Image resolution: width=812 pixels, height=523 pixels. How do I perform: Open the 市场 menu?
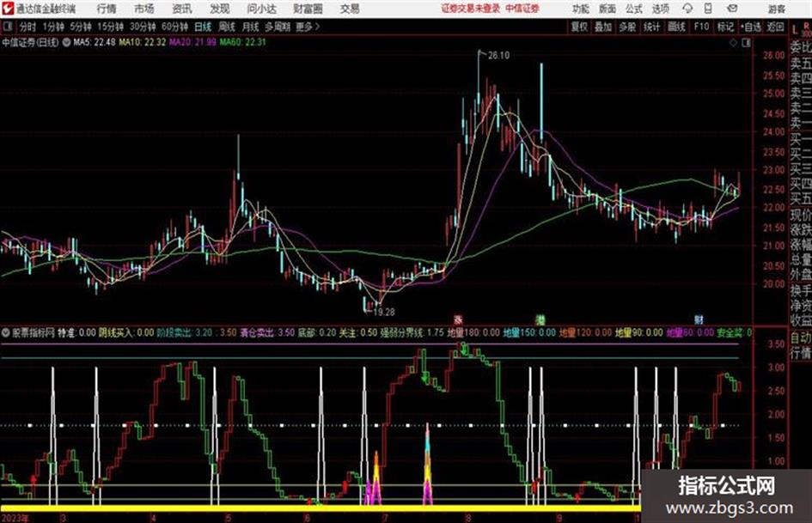coord(144,9)
